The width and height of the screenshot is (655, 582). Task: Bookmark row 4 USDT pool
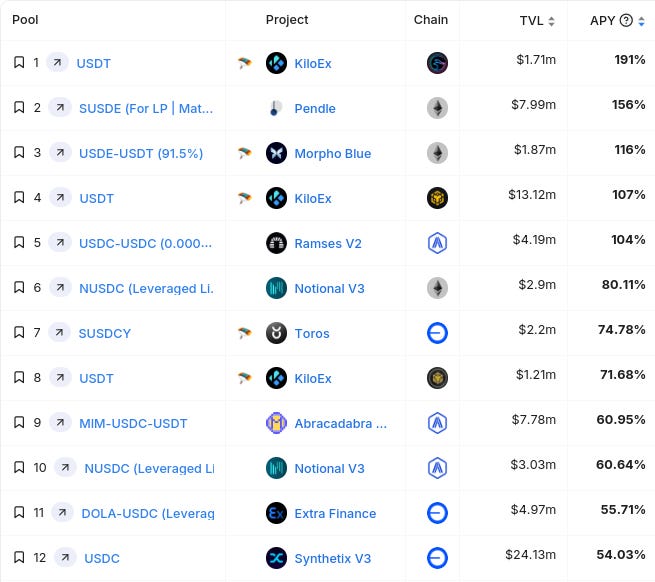click(19, 197)
